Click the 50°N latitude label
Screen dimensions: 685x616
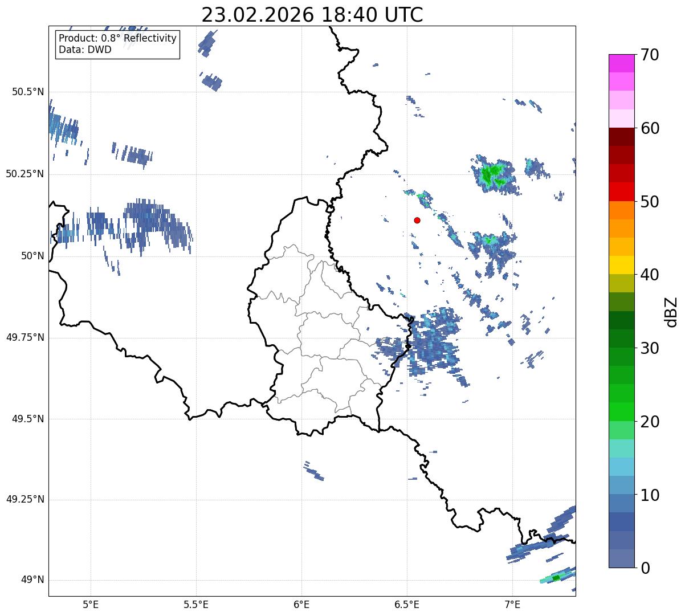pyautogui.click(x=32, y=256)
